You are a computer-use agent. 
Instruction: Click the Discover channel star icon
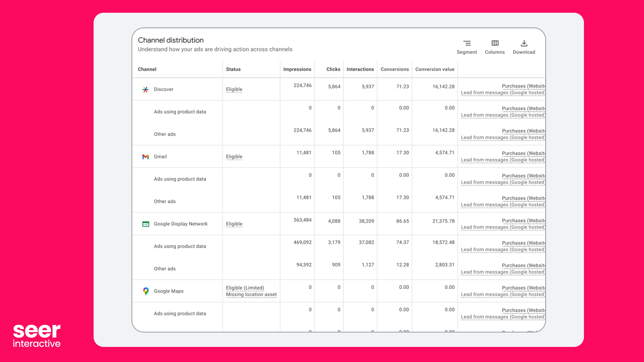coord(145,89)
